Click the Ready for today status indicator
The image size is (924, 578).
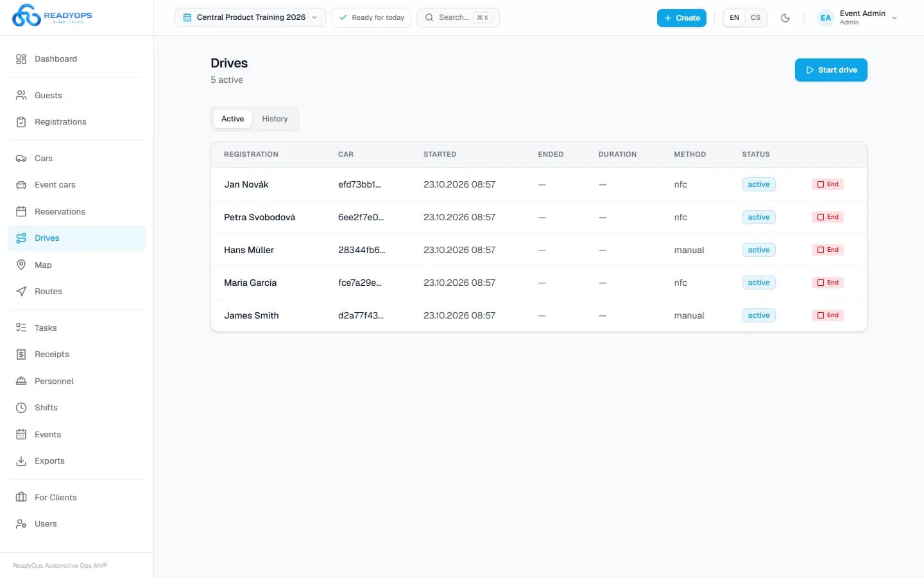point(372,17)
